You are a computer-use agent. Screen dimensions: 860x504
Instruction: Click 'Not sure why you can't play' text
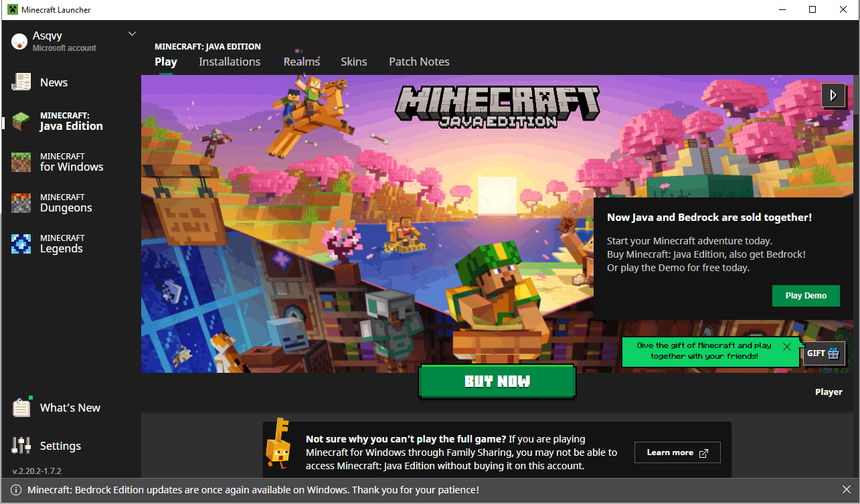(x=406, y=439)
